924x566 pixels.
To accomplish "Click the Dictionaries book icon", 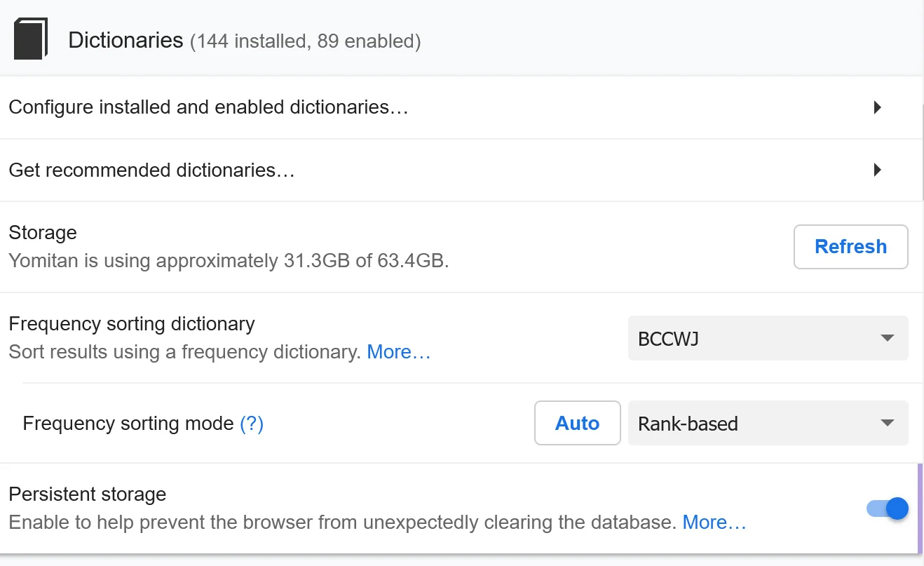I will [x=31, y=39].
